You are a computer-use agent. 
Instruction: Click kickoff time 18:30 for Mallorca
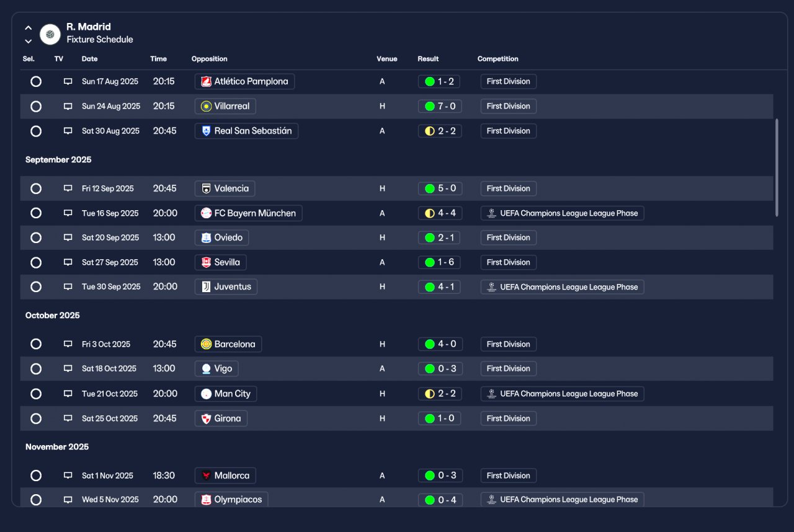coord(164,476)
